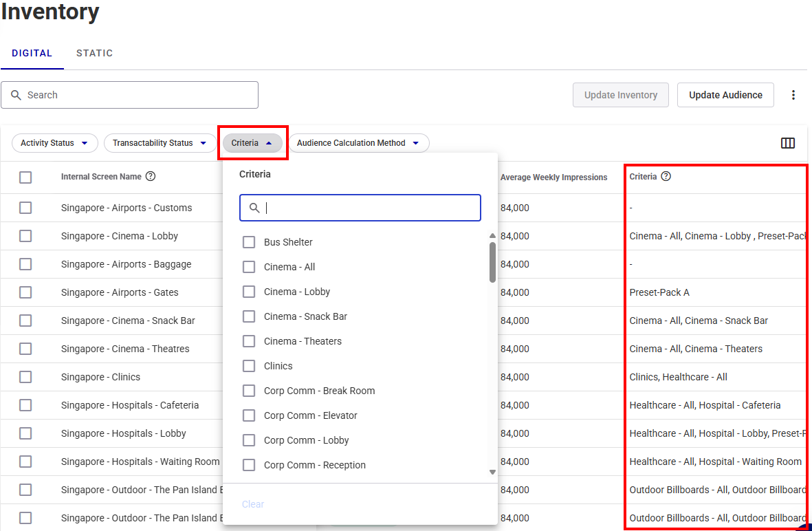Check Corp Comm - Reception option
This screenshot has height=531, width=812.
(x=249, y=465)
